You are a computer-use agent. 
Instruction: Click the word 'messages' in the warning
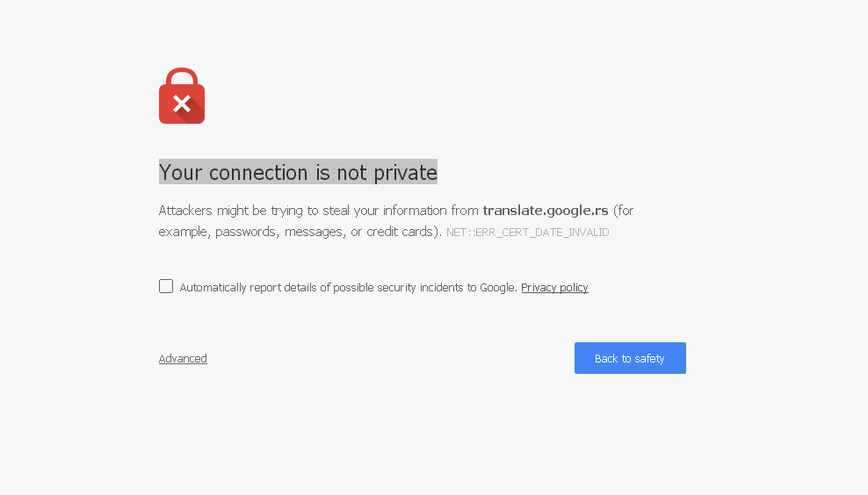point(314,232)
